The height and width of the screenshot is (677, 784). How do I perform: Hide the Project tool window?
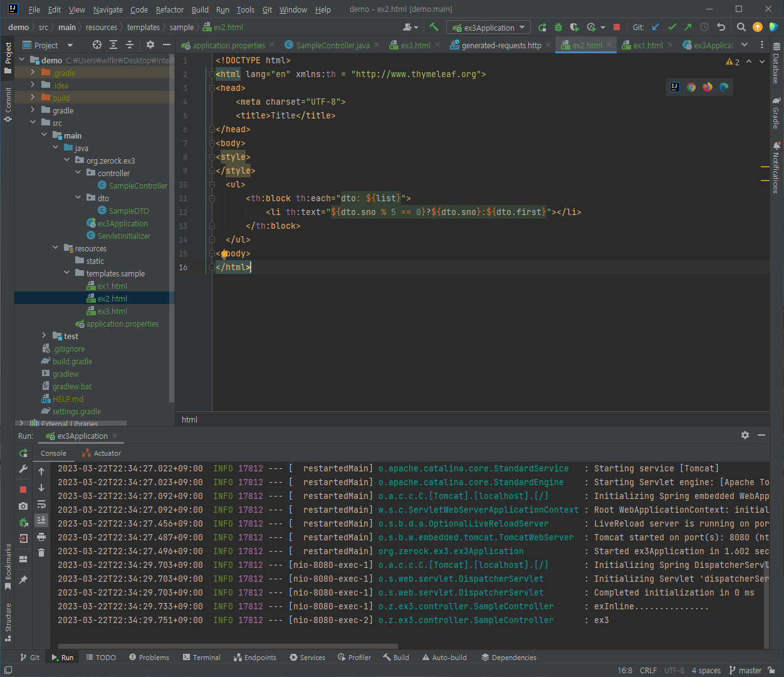167,45
